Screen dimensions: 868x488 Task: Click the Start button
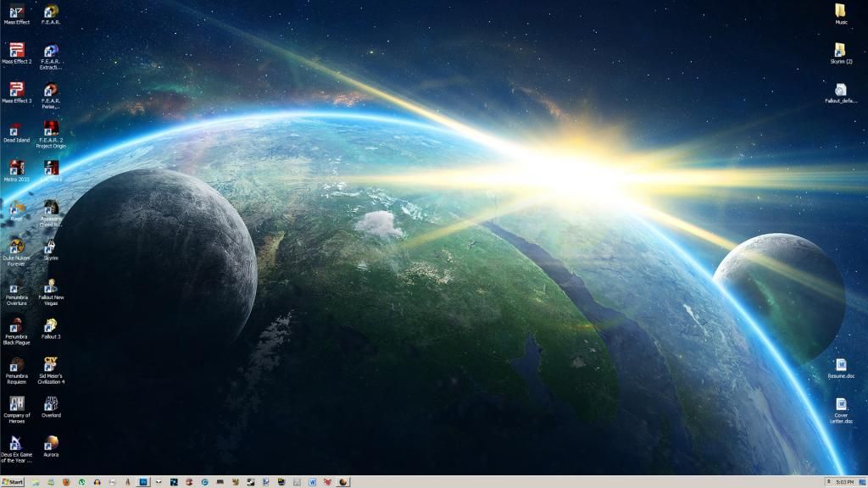pyautogui.click(x=13, y=482)
